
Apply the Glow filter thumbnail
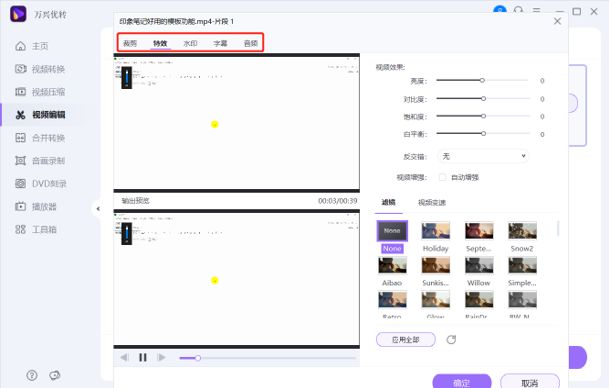(435, 300)
